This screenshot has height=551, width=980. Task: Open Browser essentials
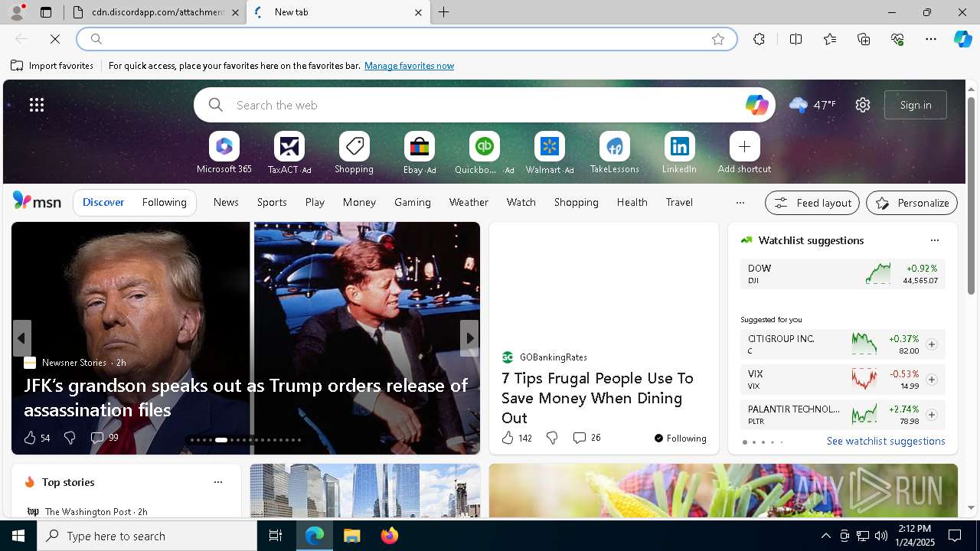(897, 39)
